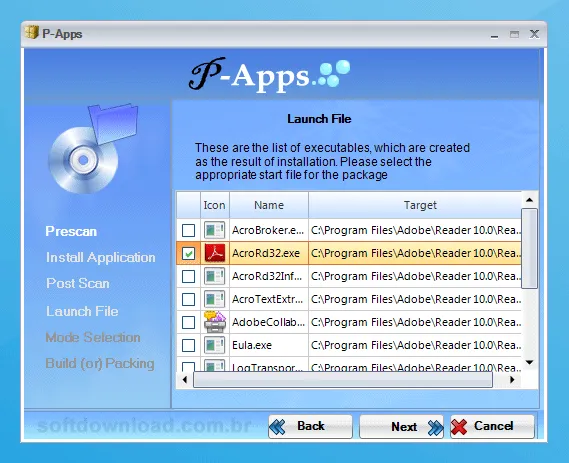
Task: Tick the AcroRd32Inf checkbox
Action: 188,276
